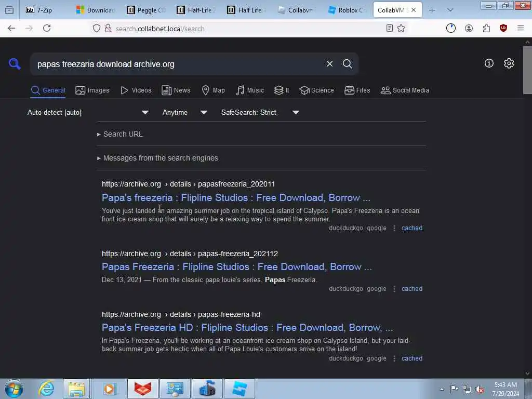List all tabs dropdown arrow
The height and width of the screenshot is (399, 532).
click(x=450, y=10)
